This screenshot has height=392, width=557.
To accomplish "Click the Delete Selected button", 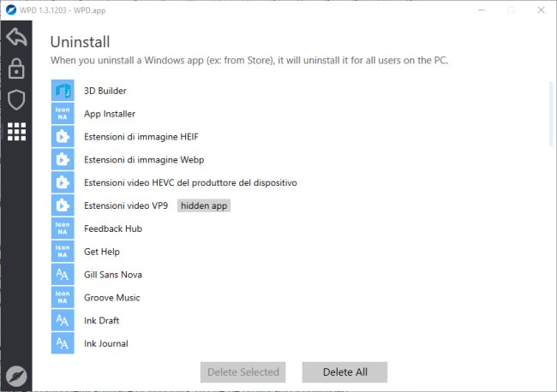I will (243, 372).
